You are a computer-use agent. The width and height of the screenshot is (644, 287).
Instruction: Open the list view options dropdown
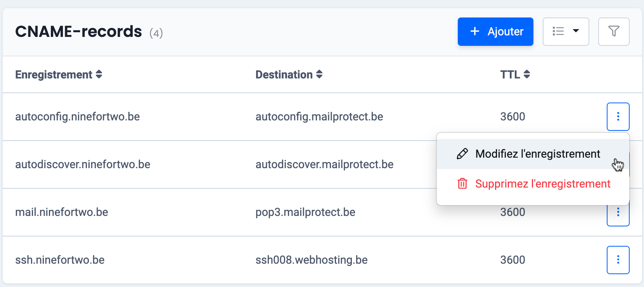pos(566,31)
